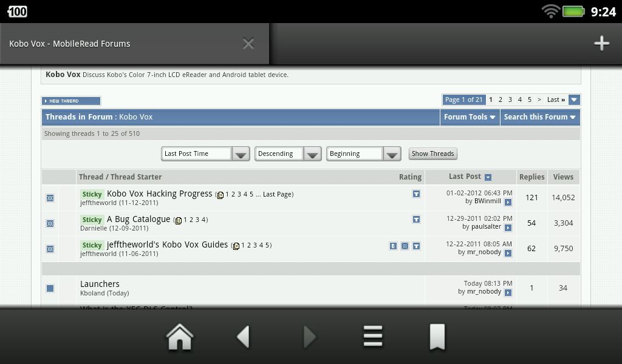Open BWinmill user profile link
This screenshot has height=364, width=622.
click(x=488, y=201)
